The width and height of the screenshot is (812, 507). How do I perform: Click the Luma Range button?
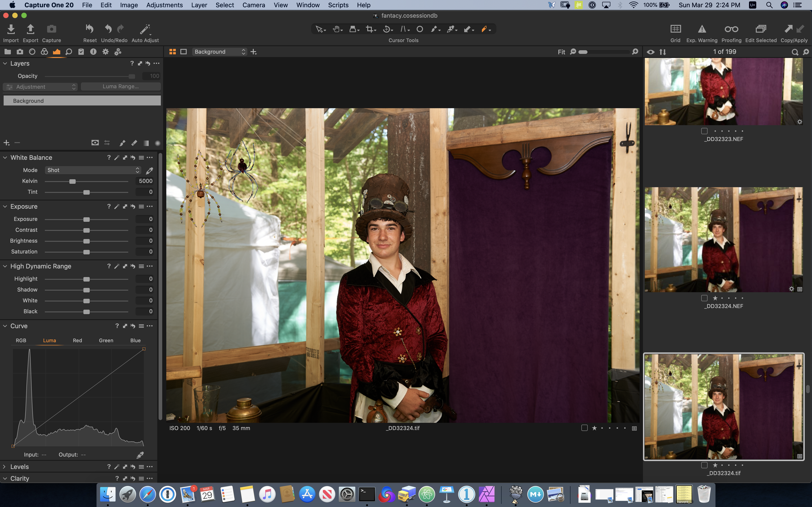(121, 86)
